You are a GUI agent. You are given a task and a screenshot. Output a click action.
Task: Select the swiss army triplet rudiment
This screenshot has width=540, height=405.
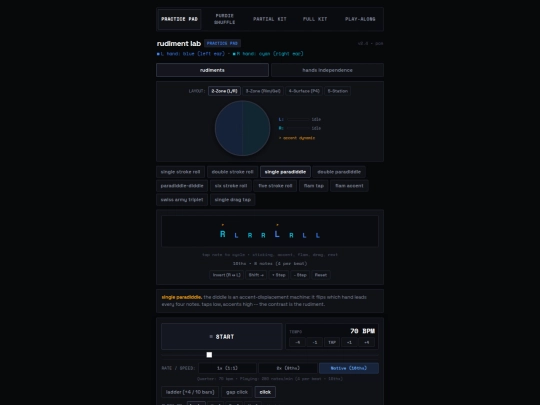[x=182, y=199]
